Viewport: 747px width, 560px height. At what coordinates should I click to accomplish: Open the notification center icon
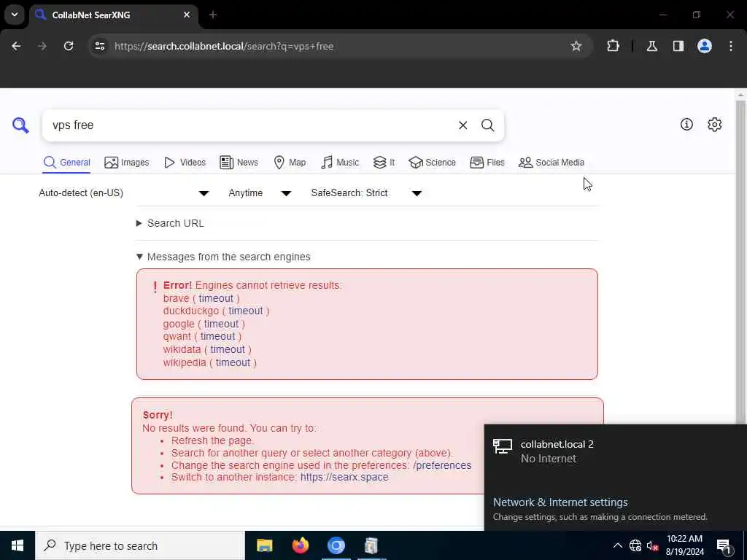724,545
